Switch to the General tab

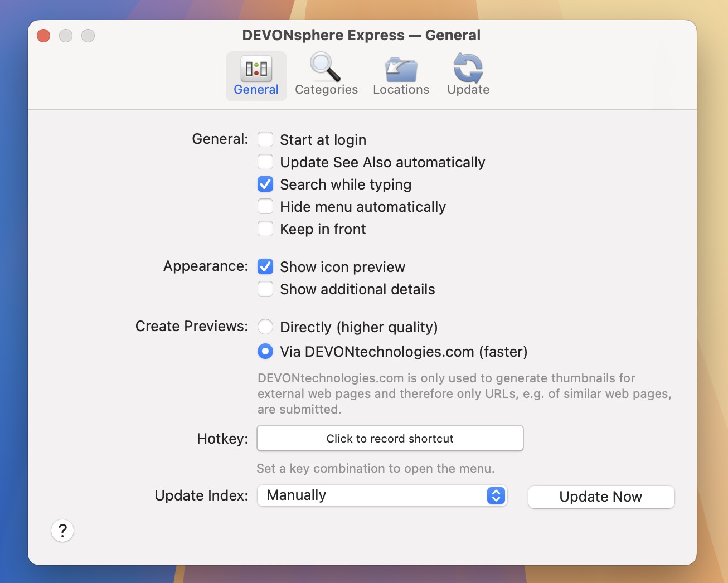tap(256, 76)
